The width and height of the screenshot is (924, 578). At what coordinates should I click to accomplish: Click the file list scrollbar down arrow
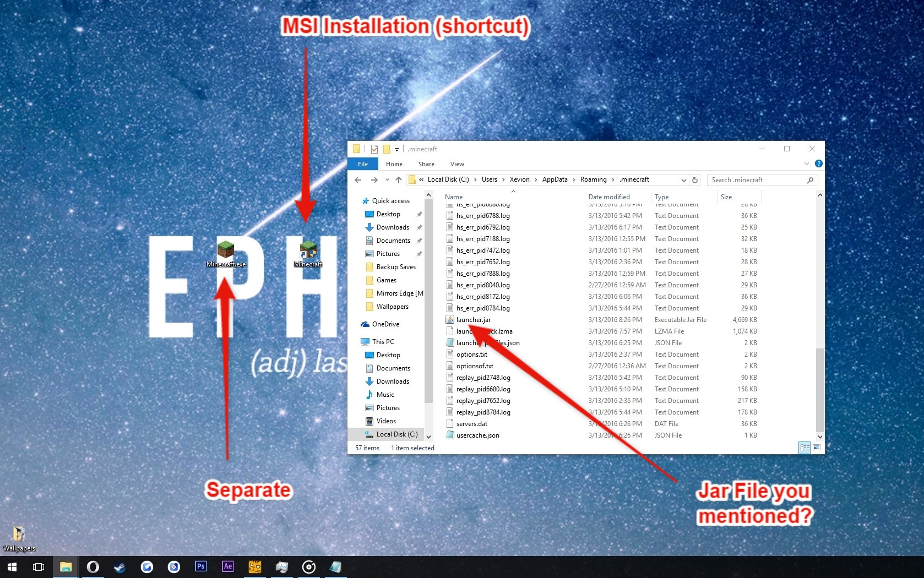[820, 437]
